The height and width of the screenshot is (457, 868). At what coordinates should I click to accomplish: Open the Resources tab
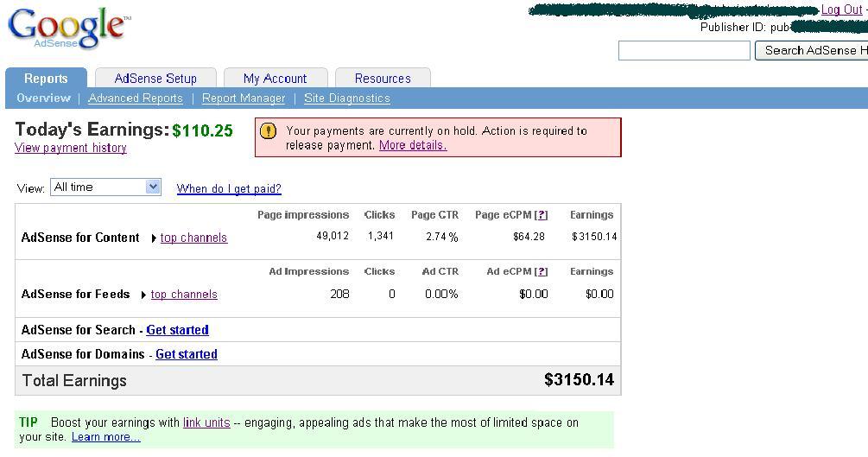coord(383,78)
